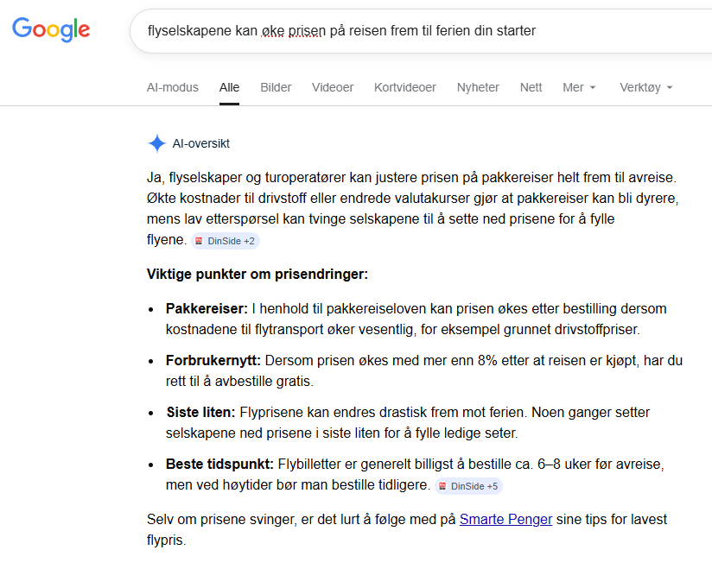Select the Alle results tab

coord(229,87)
